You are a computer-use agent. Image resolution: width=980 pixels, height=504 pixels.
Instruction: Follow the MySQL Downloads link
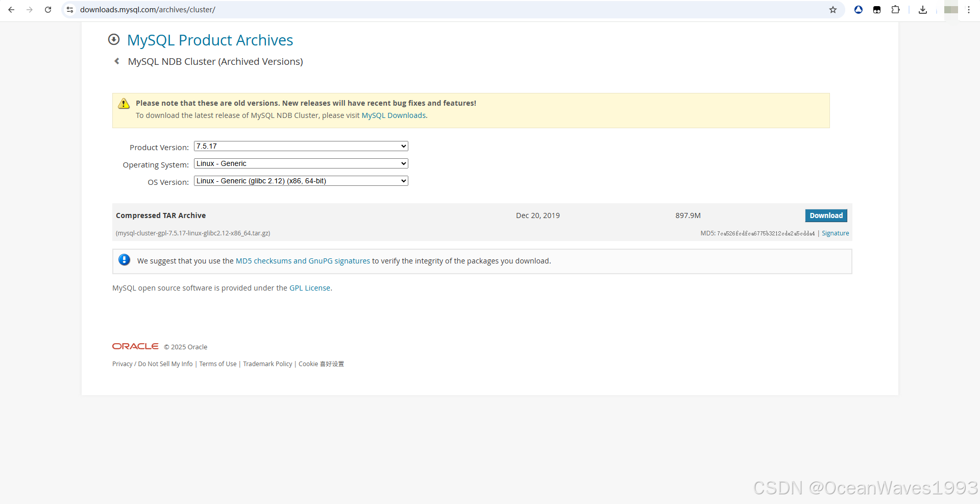click(394, 115)
